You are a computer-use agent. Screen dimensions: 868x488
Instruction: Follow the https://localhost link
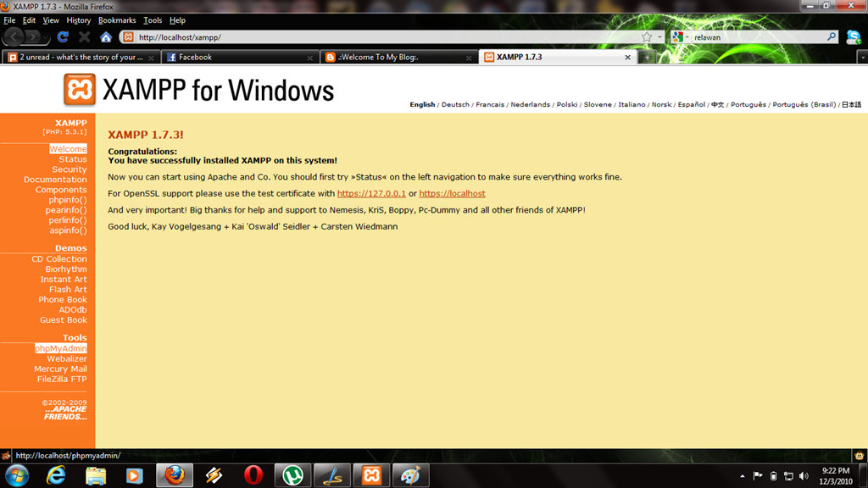(x=453, y=194)
